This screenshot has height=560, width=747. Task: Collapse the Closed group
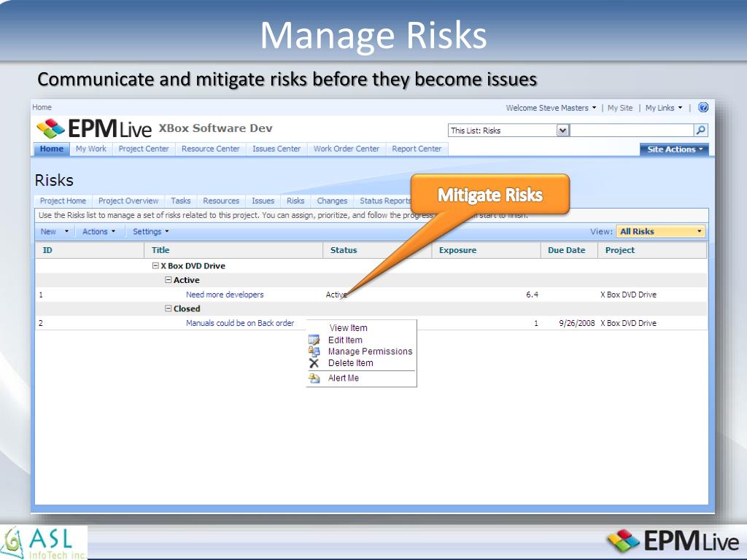(x=169, y=308)
